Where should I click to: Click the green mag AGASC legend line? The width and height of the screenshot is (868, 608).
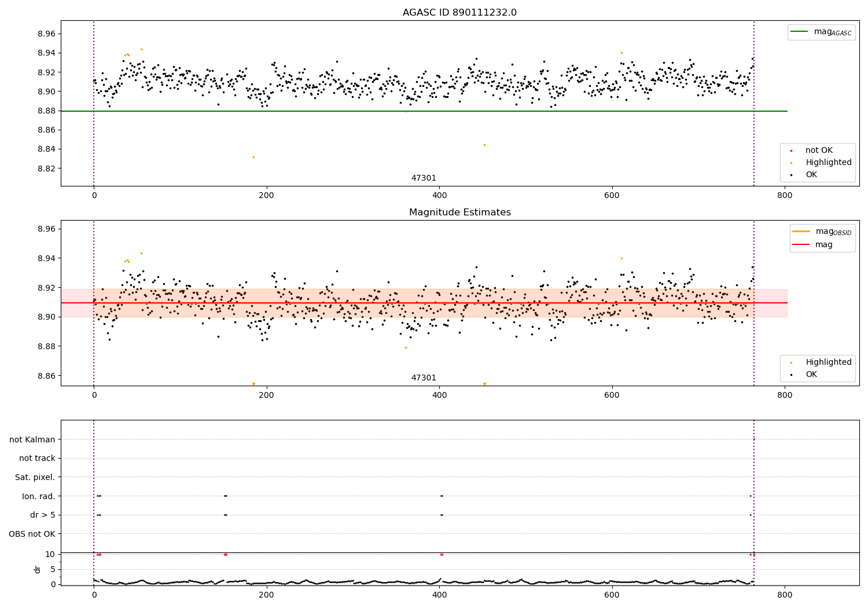(800, 32)
